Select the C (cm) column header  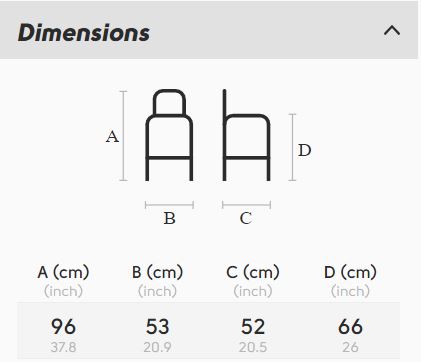pos(253,272)
